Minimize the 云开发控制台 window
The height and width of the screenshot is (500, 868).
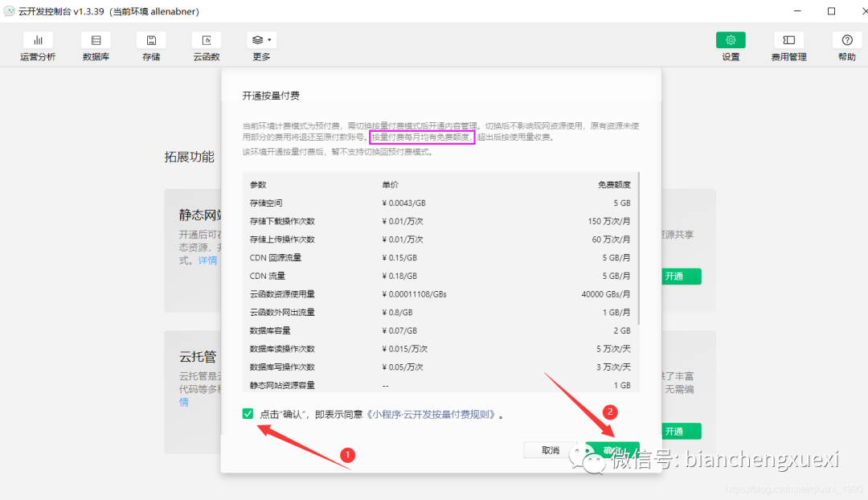click(x=797, y=11)
